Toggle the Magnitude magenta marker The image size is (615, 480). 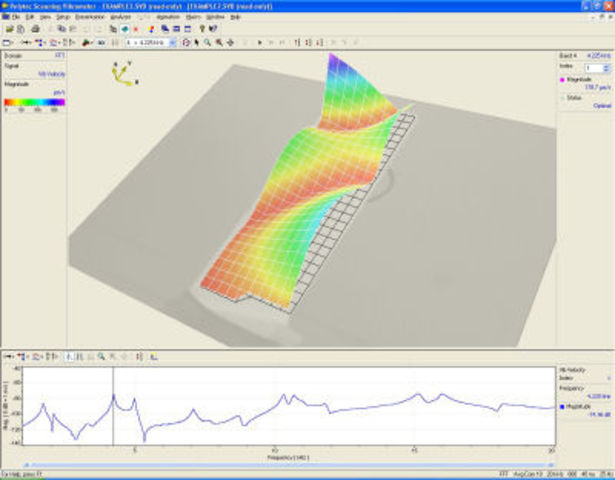[x=564, y=78]
